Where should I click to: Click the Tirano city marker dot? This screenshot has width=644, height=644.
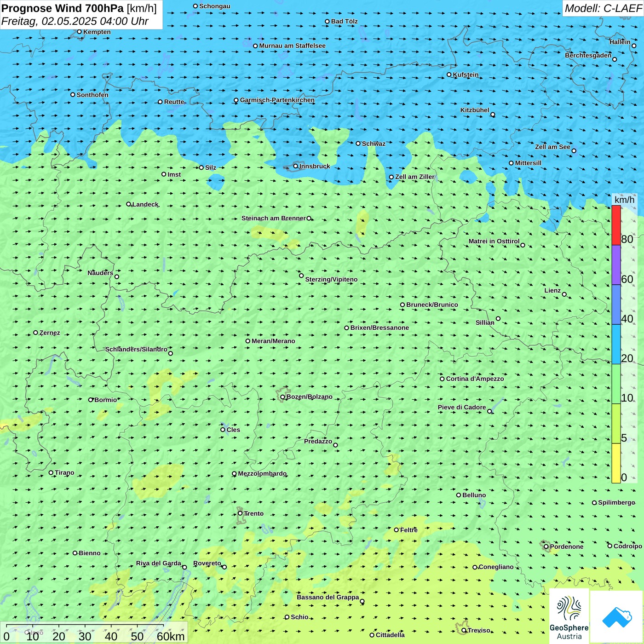[x=51, y=472]
